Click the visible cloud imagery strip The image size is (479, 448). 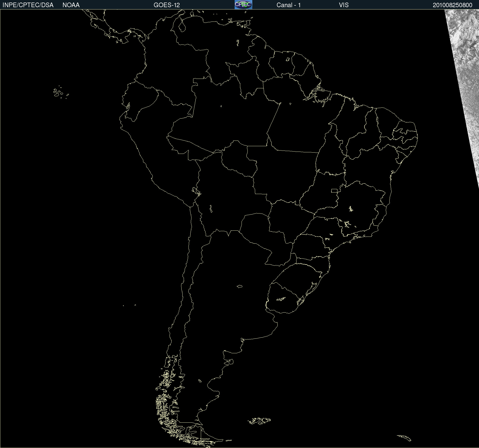point(466,77)
